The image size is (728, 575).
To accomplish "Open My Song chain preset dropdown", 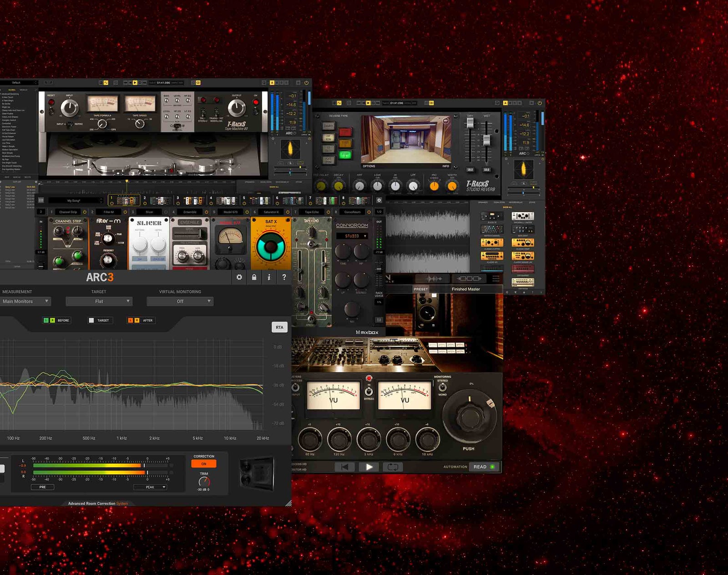I will pos(76,200).
